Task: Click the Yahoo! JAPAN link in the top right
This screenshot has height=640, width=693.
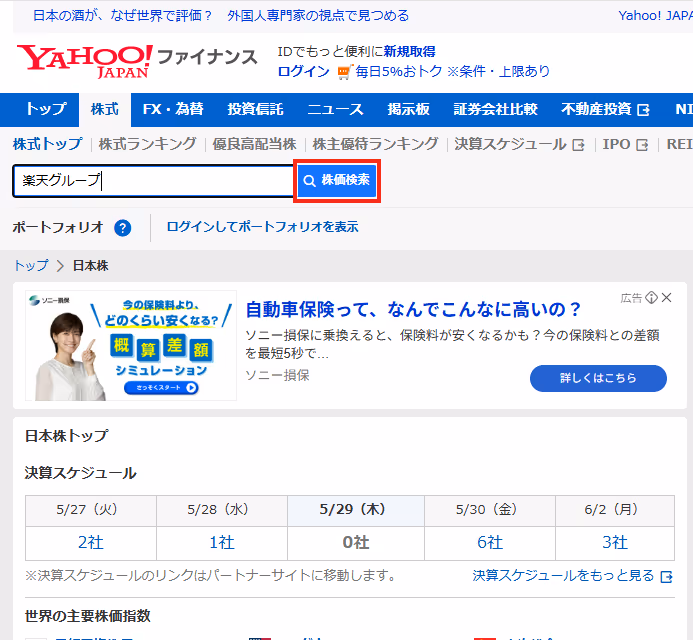Action: [x=655, y=16]
